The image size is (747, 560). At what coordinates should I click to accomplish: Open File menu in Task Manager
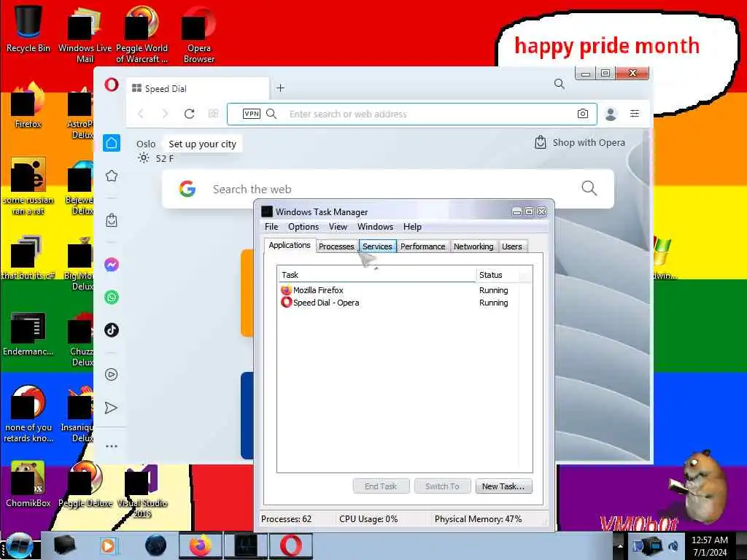click(x=271, y=227)
